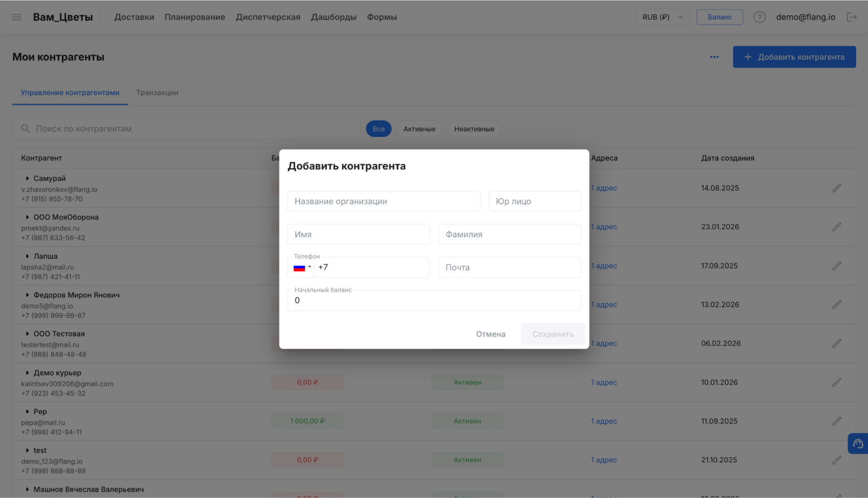Open the 1 адрес link for Демо курьер
This screenshot has width=868, height=498.
[x=604, y=382]
